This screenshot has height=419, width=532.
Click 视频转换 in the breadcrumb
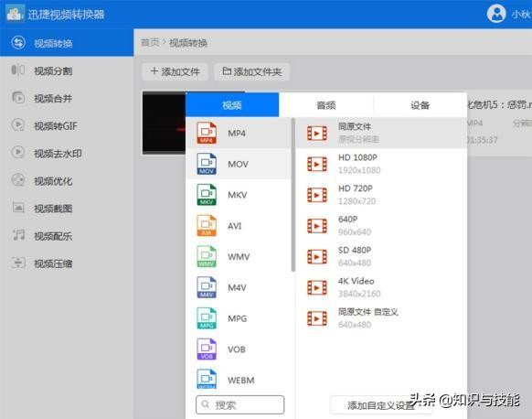pyautogui.click(x=188, y=43)
